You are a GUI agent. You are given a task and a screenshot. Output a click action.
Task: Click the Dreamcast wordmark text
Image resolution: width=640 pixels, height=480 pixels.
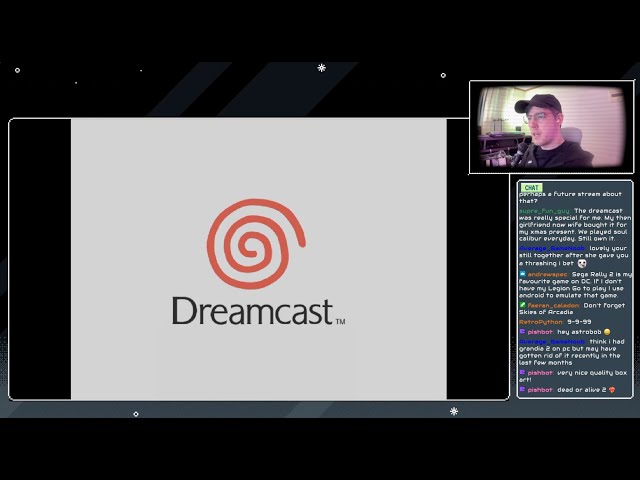point(253,311)
